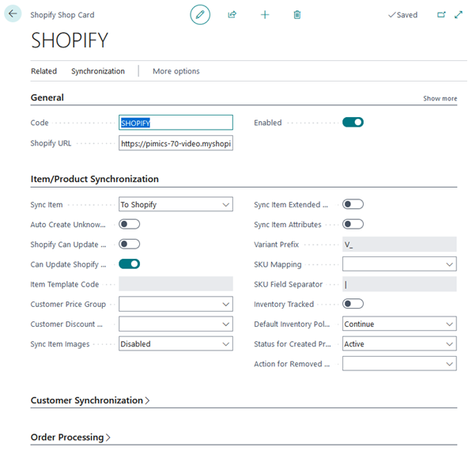Screen dimensions: 476x455
Task: Collapse the General section header
Action: click(47, 97)
